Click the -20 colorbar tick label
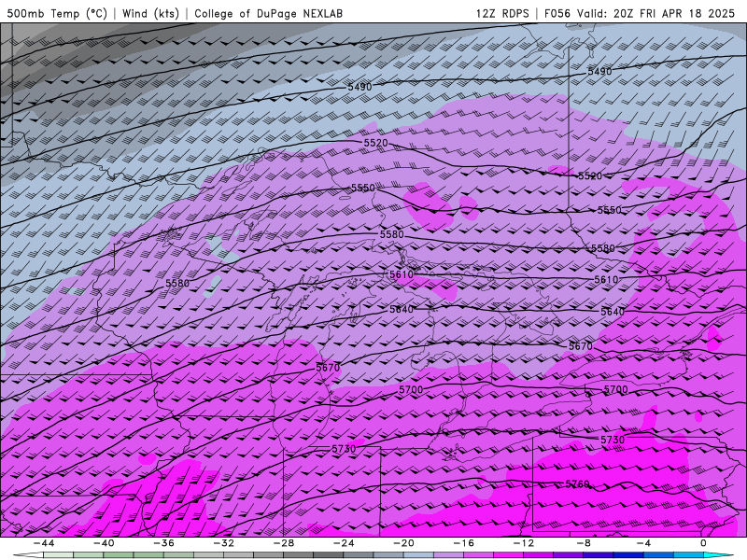This screenshot has width=747, height=560. click(x=403, y=543)
